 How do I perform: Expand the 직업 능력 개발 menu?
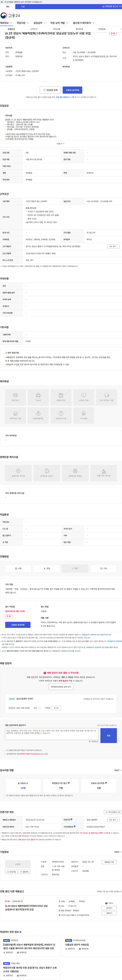59,23
